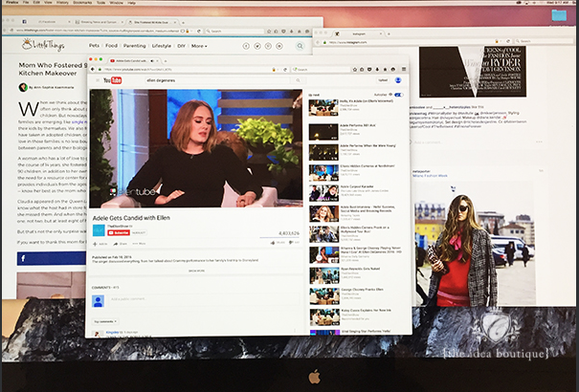Open the Top comments sort dropdown

(x=105, y=321)
